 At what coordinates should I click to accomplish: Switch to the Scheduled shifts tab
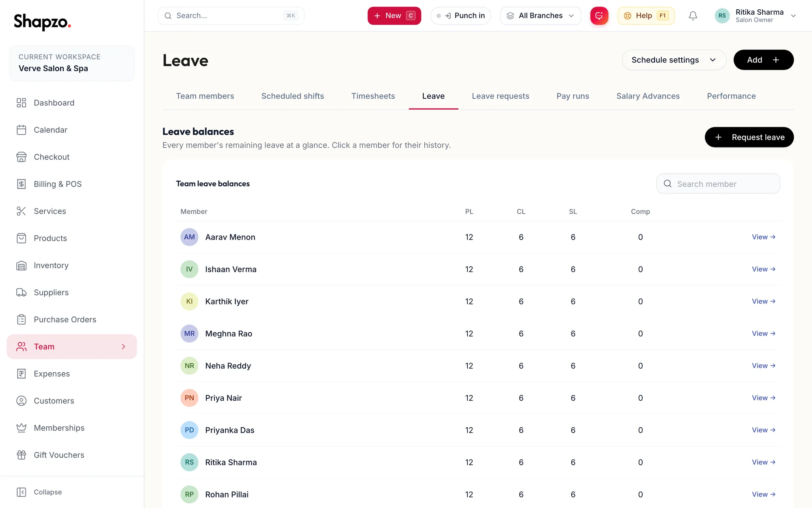(x=293, y=96)
